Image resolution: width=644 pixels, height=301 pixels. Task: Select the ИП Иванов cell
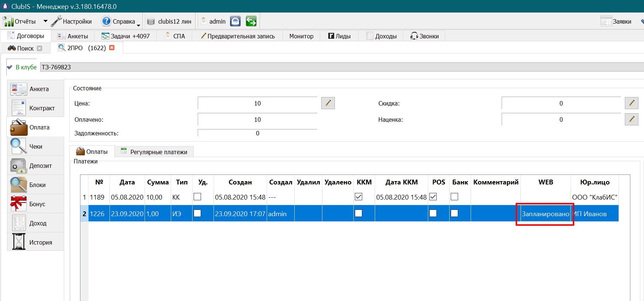(x=595, y=214)
